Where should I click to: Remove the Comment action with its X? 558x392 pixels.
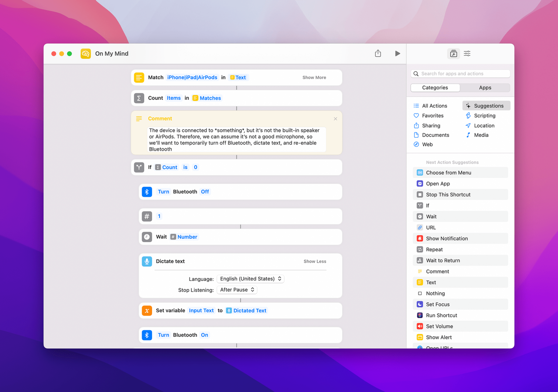point(335,118)
